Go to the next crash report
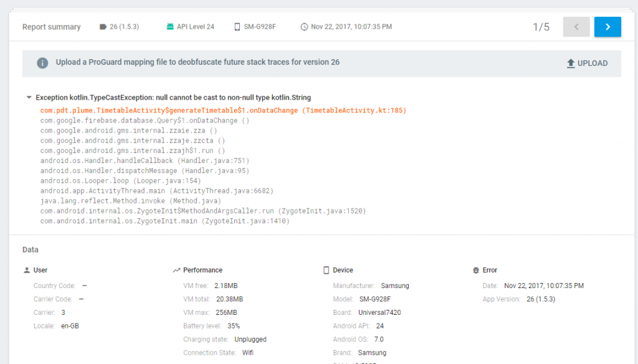Image resolution: width=638 pixels, height=364 pixels. click(x=607, y=26)
